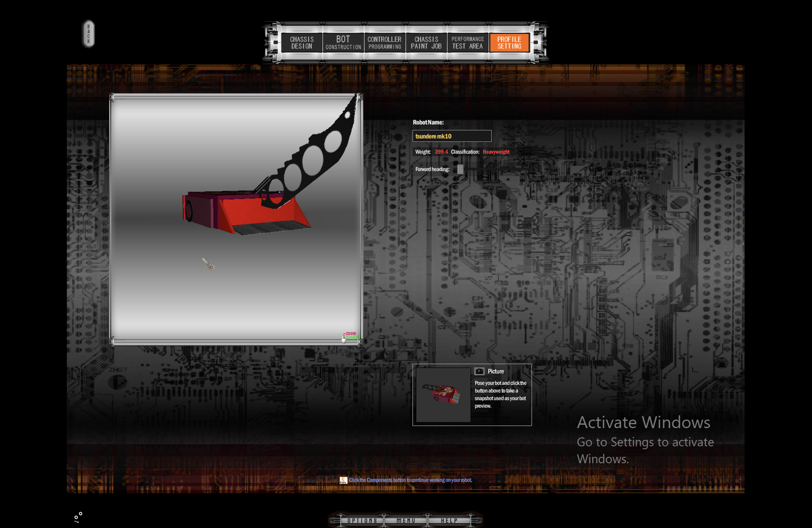
Task: Open the Chassis Design tab
Action: tap(302, 43)
